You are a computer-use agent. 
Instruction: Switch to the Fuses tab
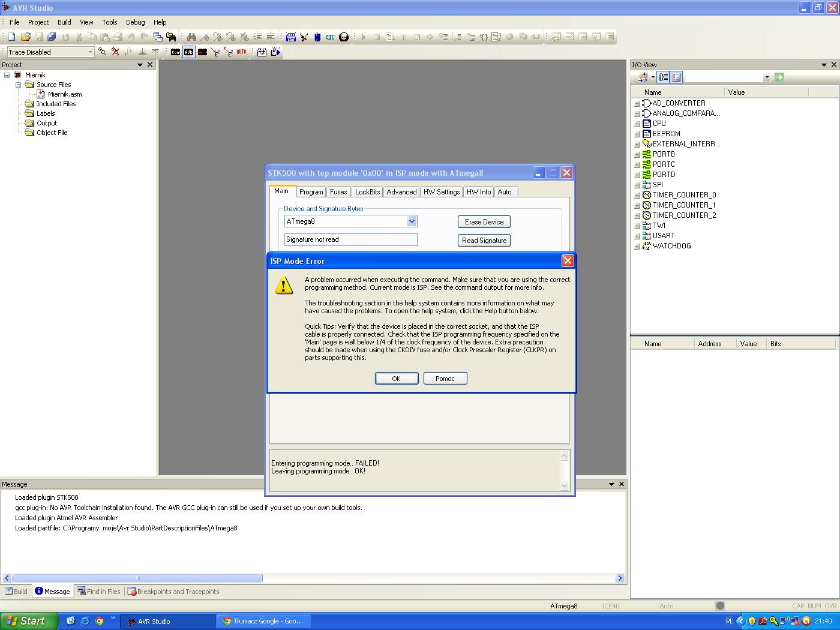pos(338,192)
